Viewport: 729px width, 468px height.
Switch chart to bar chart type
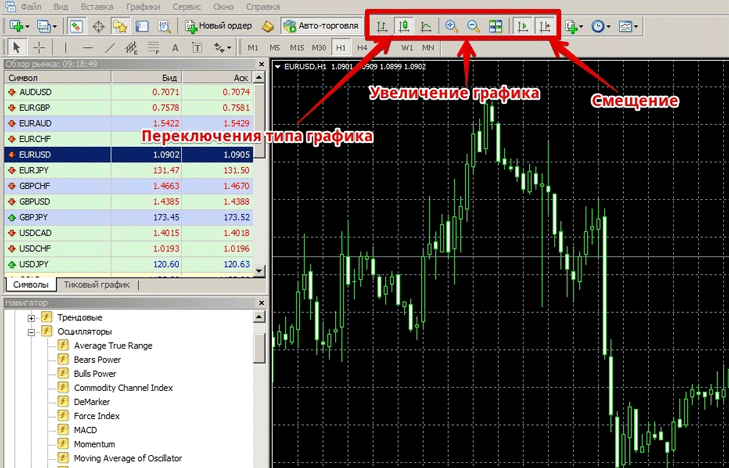381,27
